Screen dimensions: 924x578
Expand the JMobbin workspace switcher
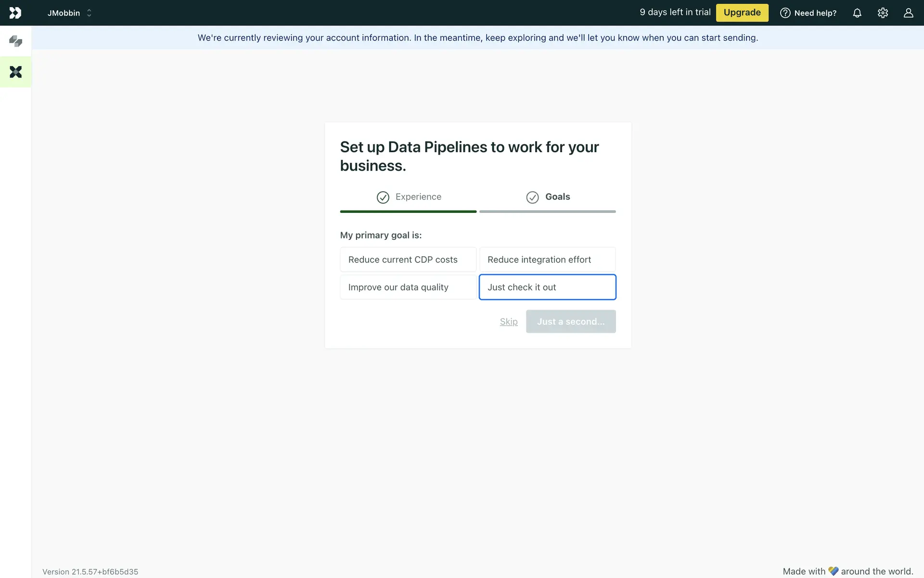pyautogui.click(x=69, y=13)
